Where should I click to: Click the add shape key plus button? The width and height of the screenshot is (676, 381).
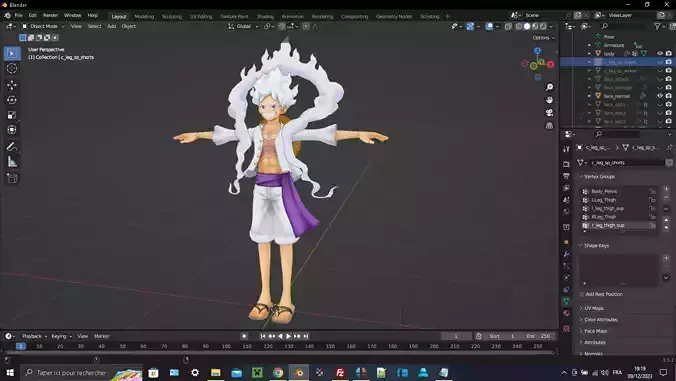[x=666, y=258]
